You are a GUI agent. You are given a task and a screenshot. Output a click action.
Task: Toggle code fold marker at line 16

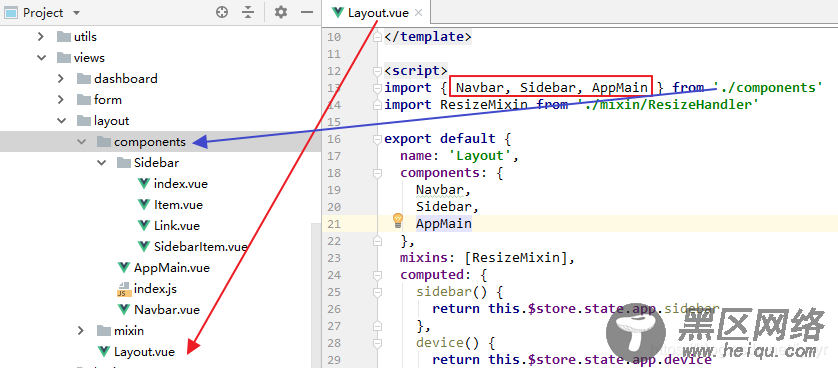(377, 139)
